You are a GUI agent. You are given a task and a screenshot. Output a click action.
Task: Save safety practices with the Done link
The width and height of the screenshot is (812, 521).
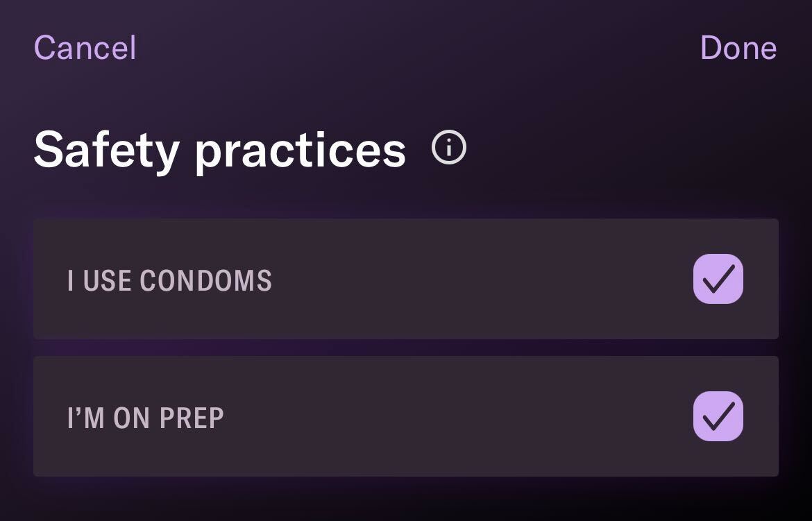click(738, 48)
